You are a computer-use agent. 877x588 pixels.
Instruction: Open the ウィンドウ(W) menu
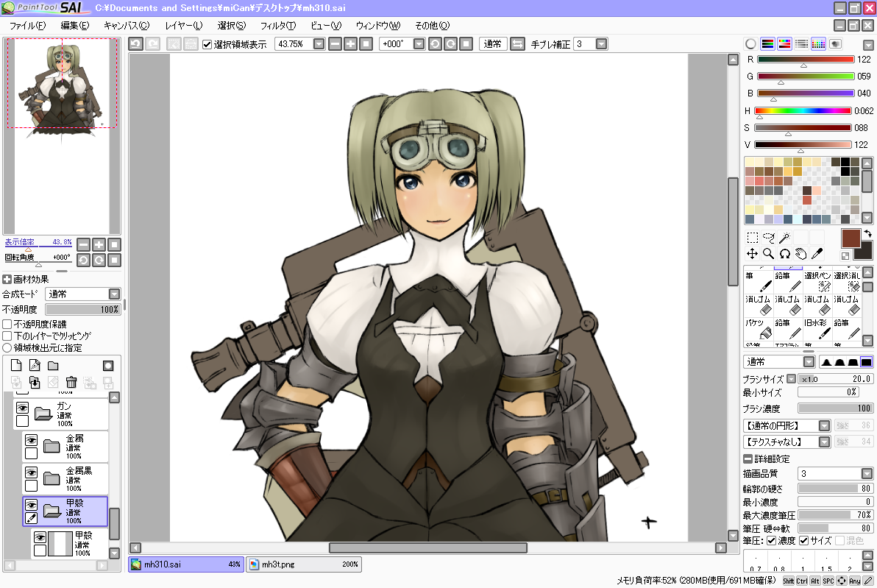click(378, 26)
